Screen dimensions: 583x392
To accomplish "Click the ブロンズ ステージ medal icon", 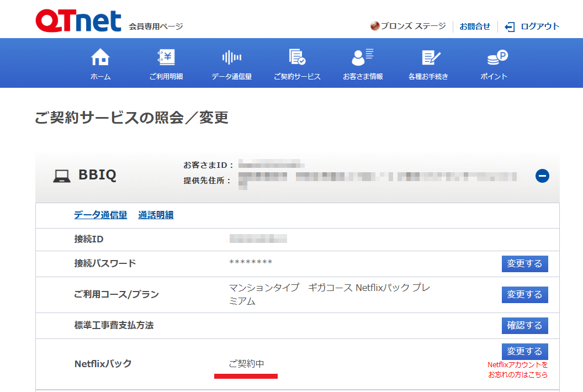I will pos(375,26).
